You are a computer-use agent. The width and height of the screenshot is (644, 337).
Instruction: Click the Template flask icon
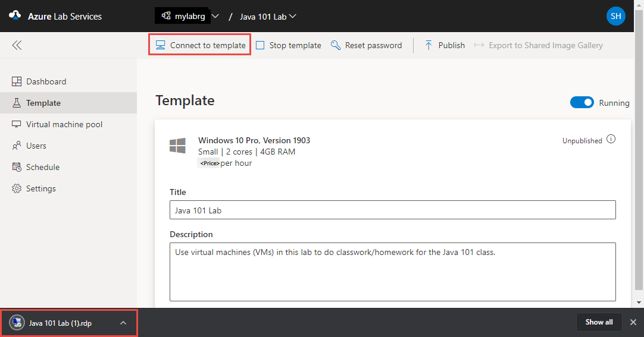17,103
